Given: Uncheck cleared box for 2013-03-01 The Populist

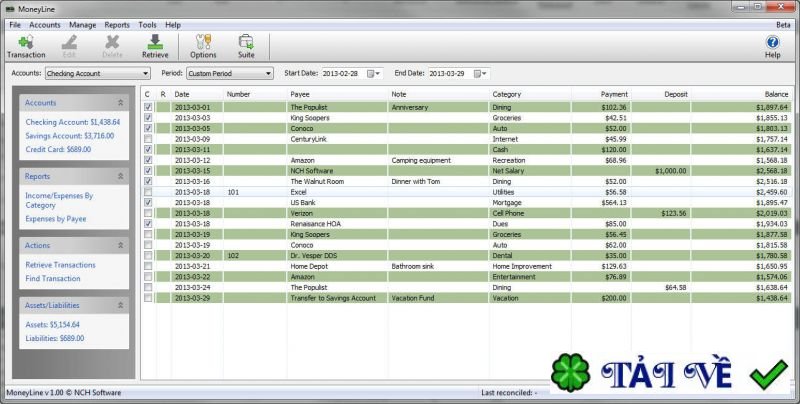Looking at the screenshot, I should 148,108.
